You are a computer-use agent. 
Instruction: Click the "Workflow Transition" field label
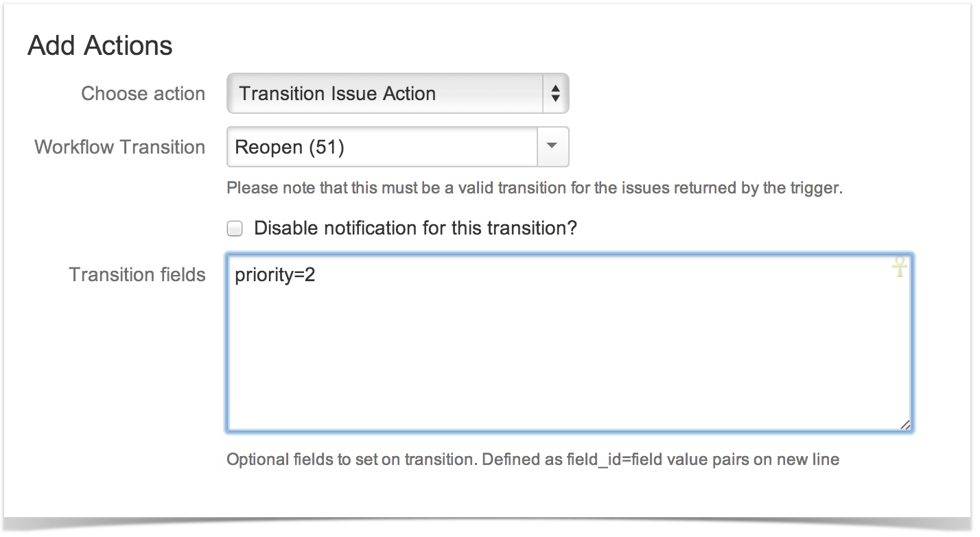pyautogui.click(x=119, y=147)
